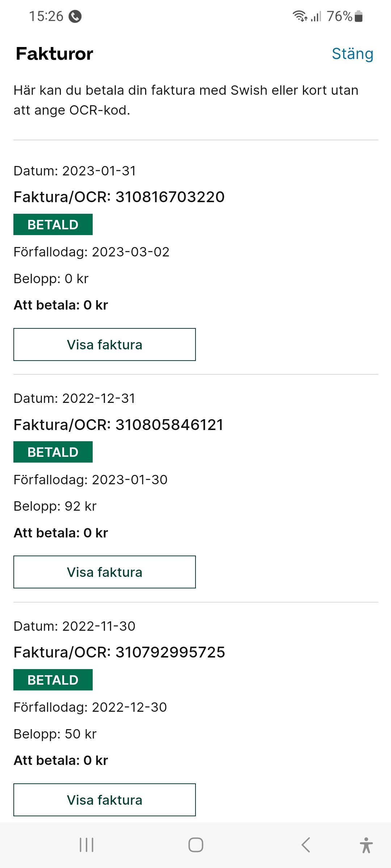Tap the phone call status icon
The height and width of the screenshot is (868, 391).
tap(75, 16)
